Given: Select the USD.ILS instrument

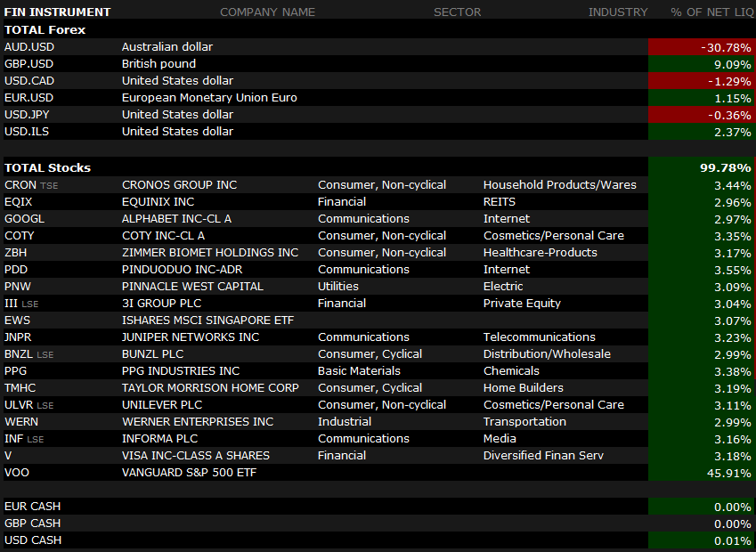Looking at the screenshot, I should [27, 131].
